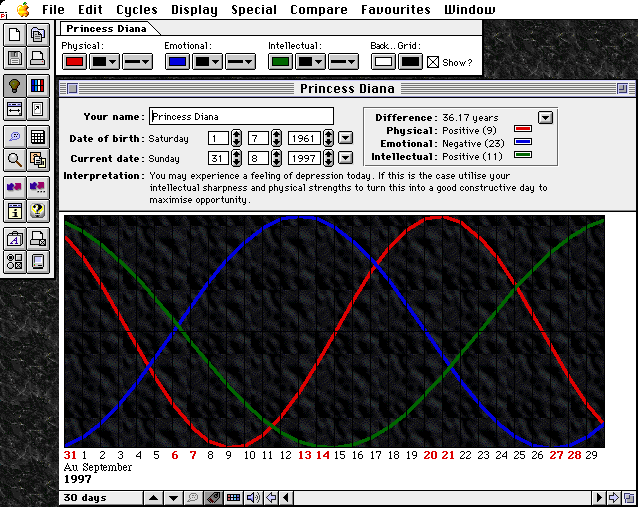Screen dimensions: 638x507
Task: Click the colour grid icon in bottom bar
Action: tap(233, 498)
